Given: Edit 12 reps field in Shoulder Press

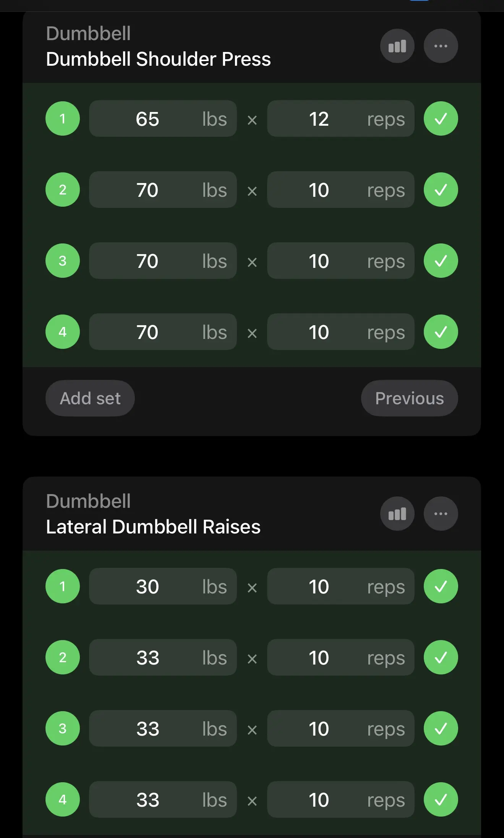Looking at the screenshot, I should point(340,119).
